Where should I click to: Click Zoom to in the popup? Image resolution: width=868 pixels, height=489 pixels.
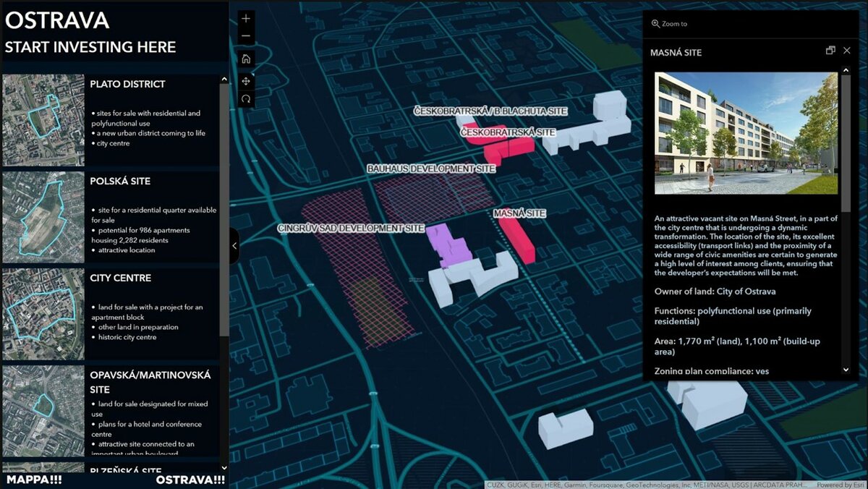(669, 24)
